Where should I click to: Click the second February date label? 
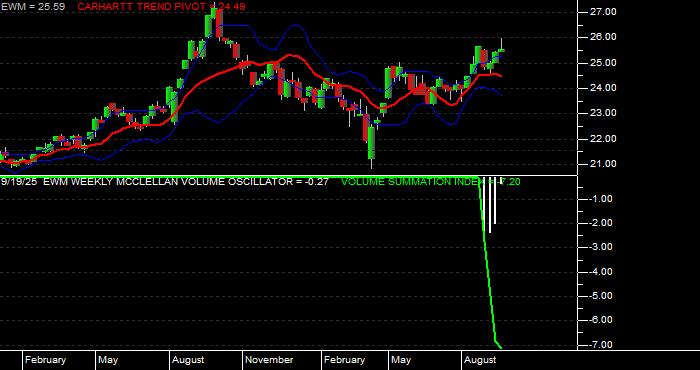point(344,360)
